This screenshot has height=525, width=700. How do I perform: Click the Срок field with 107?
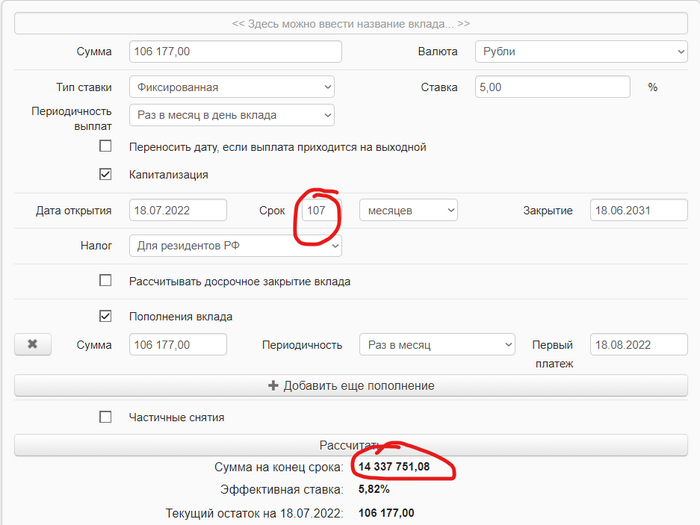click(x=321, y=210)
